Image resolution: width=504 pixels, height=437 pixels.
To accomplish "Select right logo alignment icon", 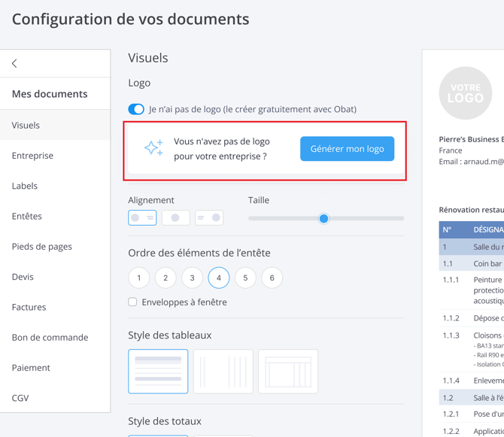I will point(209,218).
